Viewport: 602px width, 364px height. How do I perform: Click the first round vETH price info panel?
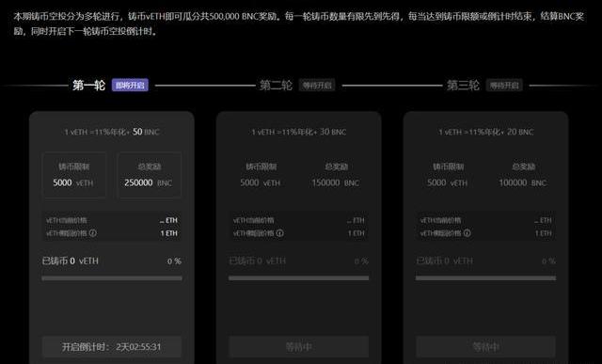tap(112, 227)
